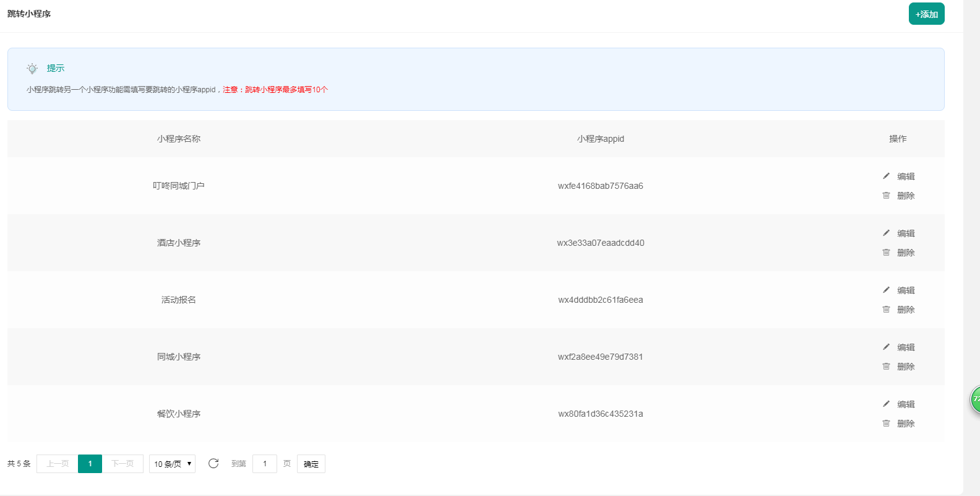980x496 pixels.
Task: Go to 下一页 next page
Action: click(x=123, y=464)
